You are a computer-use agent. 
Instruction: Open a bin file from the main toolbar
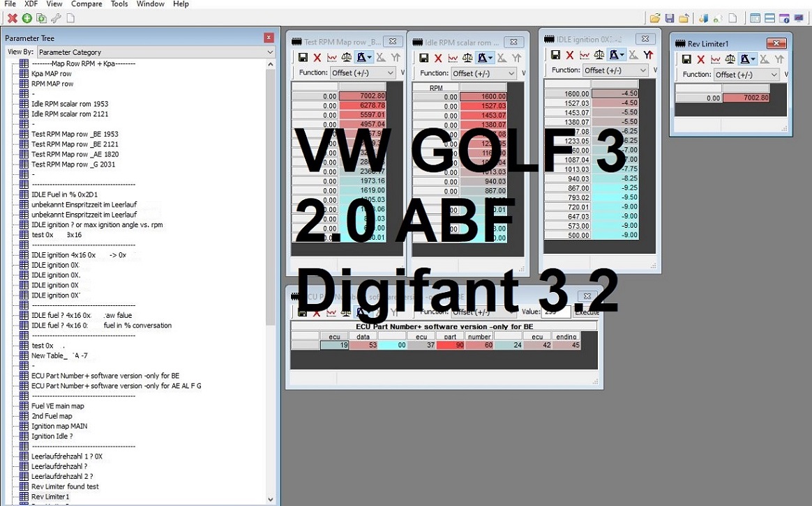(x=655, y=17)
